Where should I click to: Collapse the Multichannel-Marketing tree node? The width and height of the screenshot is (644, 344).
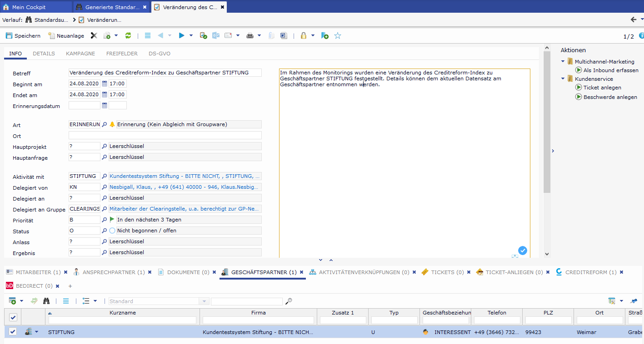click(x=563, y=61)
